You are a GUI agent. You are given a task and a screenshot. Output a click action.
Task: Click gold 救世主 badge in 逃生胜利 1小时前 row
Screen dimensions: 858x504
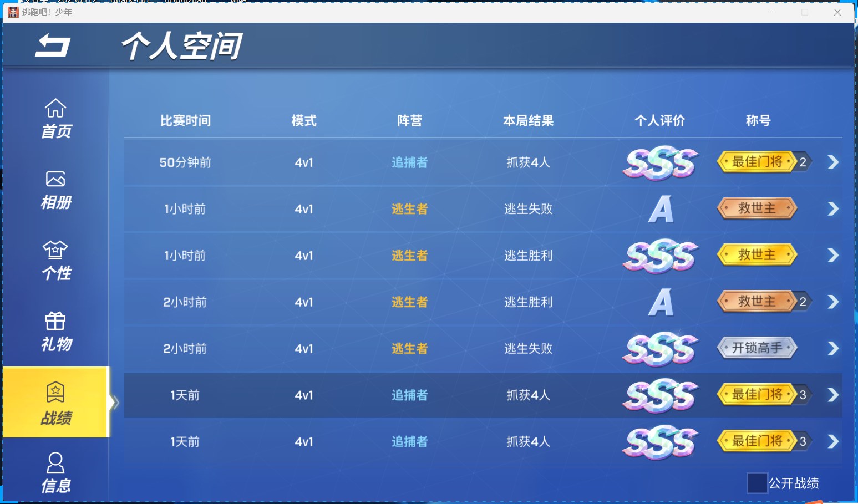(x=757, y=255)
